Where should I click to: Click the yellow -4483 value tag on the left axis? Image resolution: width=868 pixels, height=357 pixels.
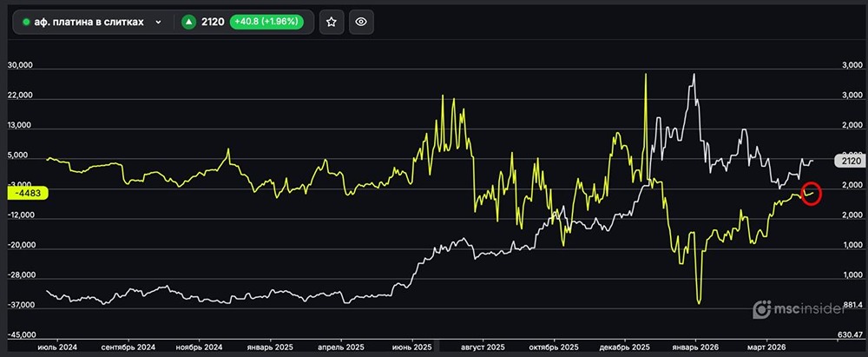click(x=28, y=193)
